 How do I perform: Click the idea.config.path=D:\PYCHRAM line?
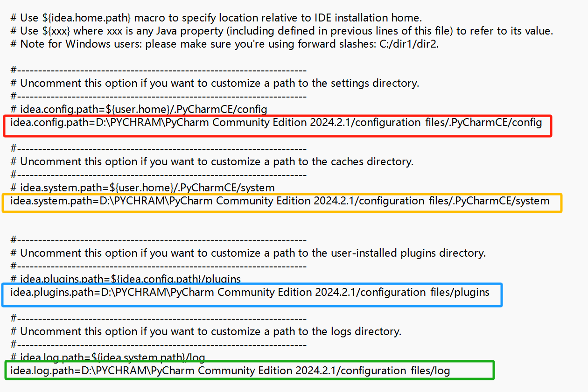(x=276, y=123)
